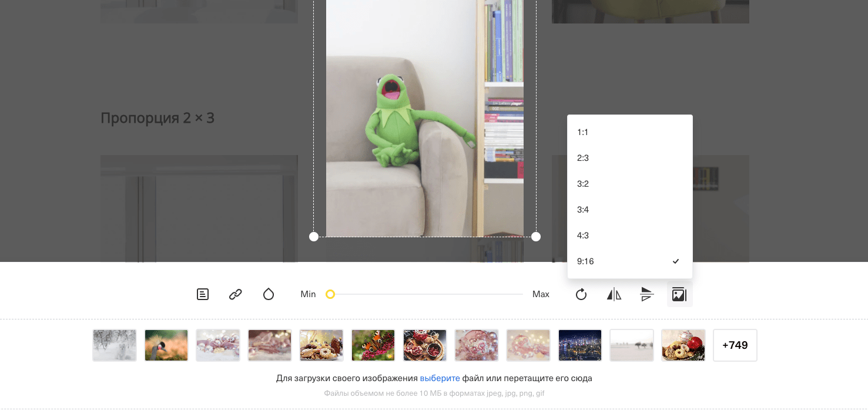Choose the 2:3 aspect ratio
The width and height of the screenshot is (868, 414).
pyautogui.click(x=630, y=158)
